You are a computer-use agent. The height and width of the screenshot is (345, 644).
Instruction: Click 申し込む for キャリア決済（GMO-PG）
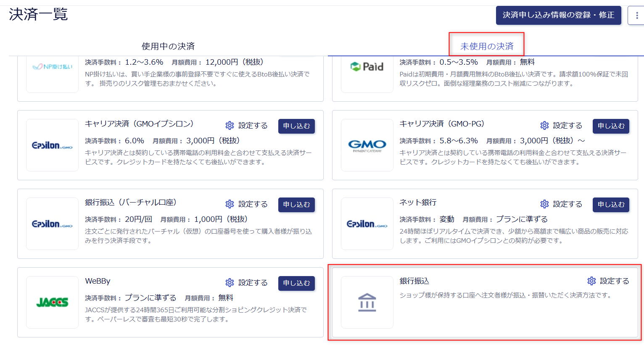611,126
